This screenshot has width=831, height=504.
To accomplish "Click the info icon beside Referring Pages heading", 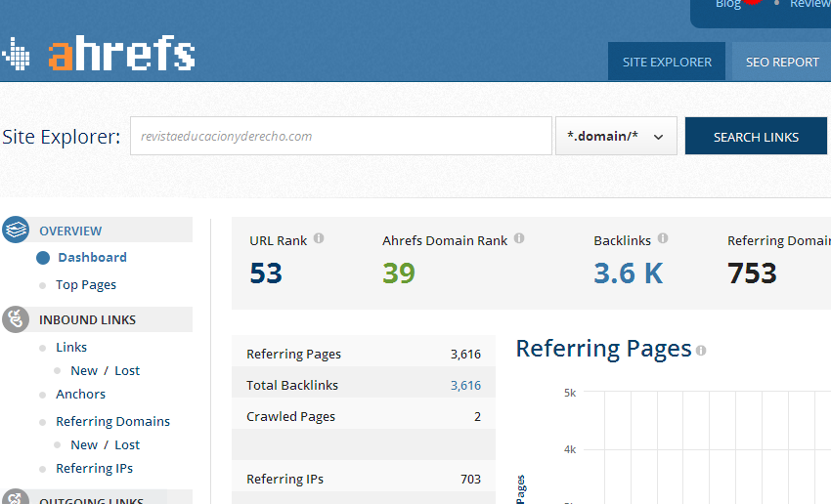I will click(x=701, y=351).
